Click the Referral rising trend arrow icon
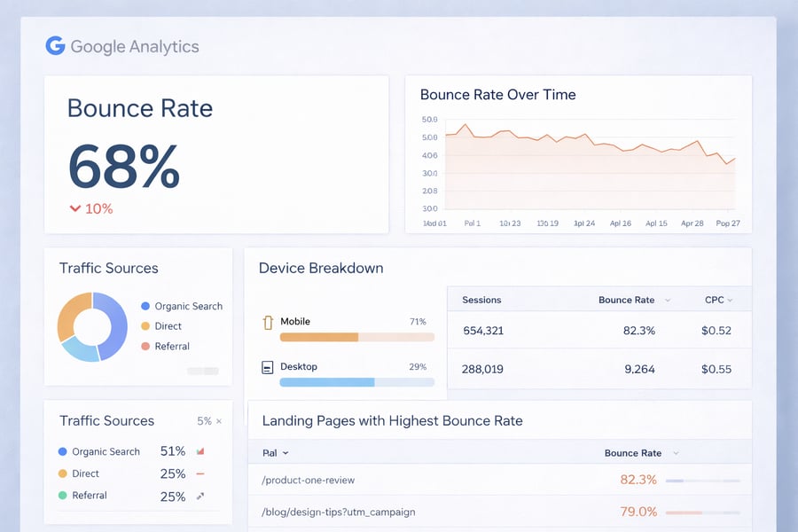Screen dimensions: 798x532 [201, 496]
